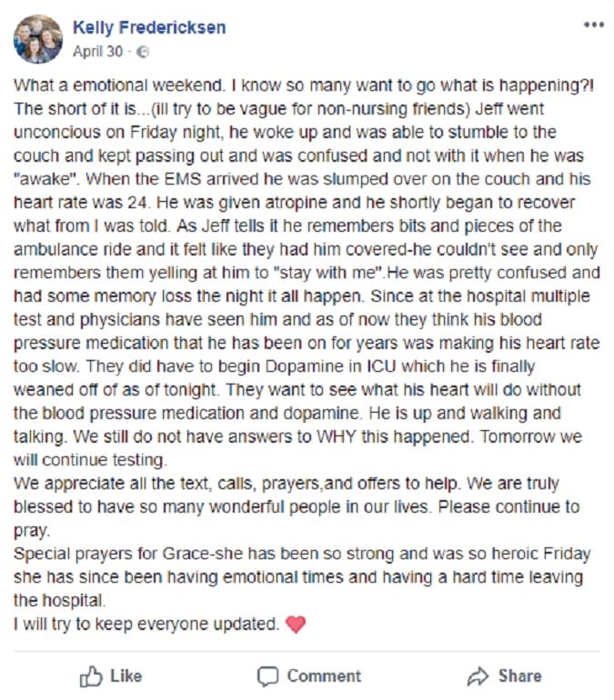Visit the Kelly Fredericksen profile name link
This screenshot has height=700, width=614.
[x=149, y=27]
